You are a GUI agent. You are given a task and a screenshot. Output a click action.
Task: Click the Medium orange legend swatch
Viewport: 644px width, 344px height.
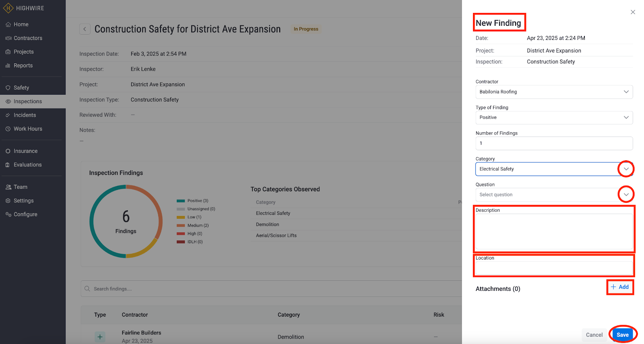(x=181, y=226)
